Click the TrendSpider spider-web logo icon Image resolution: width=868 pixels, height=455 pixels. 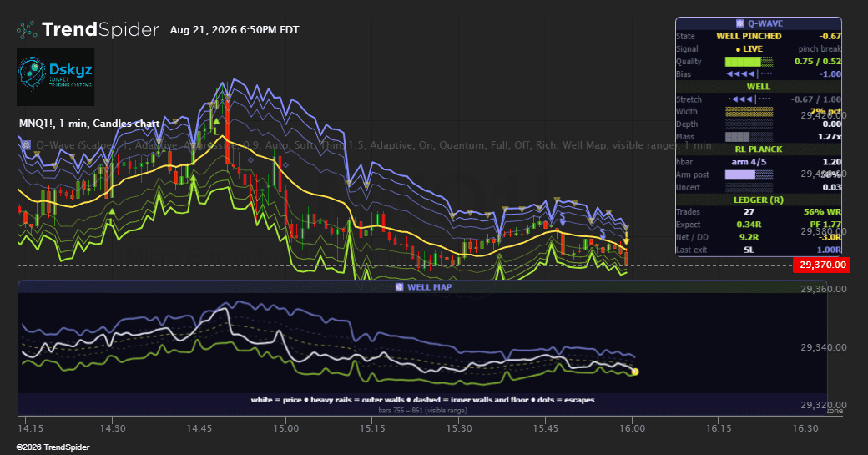pos(27,29)
